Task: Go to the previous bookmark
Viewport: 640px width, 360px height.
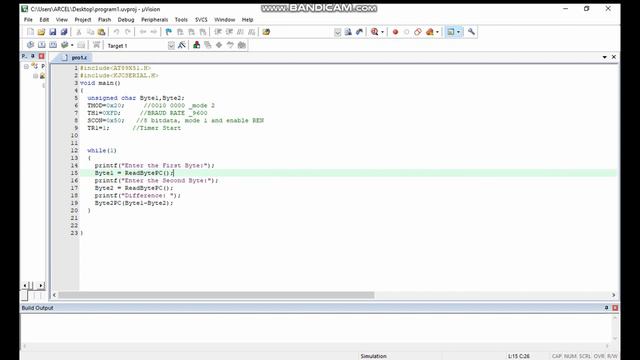Action: [180, 32]
